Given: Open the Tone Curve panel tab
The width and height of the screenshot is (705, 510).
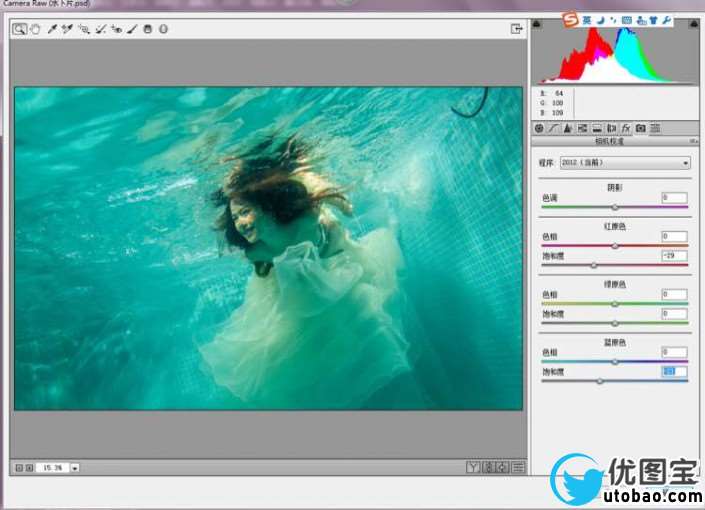Looking at the screenshot, I should [x=553, y=129].
